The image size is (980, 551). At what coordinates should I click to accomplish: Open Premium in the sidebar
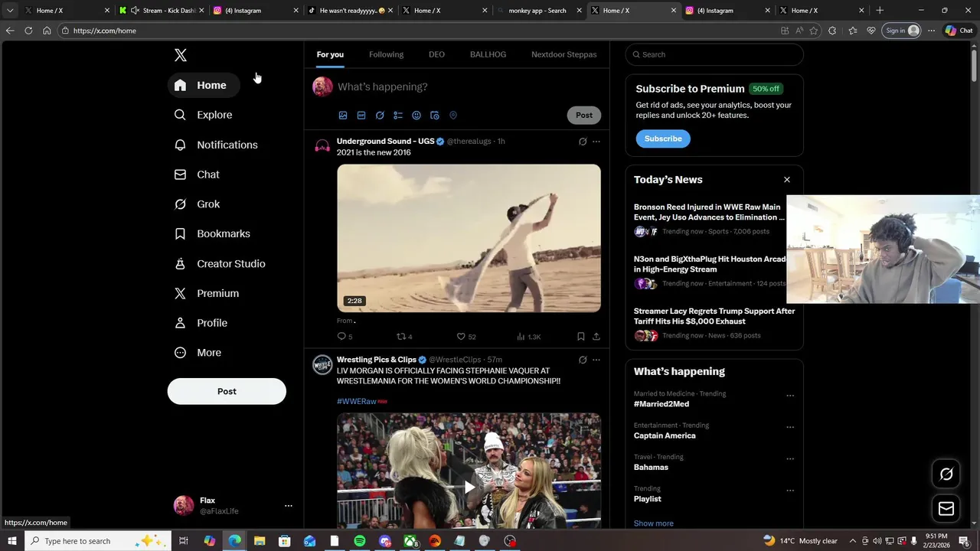pos(207,293)
